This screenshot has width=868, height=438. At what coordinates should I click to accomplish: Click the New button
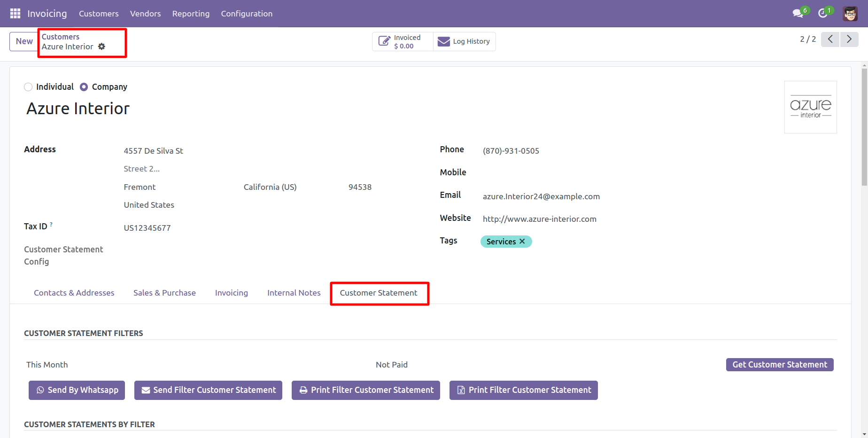coord(24,41)
